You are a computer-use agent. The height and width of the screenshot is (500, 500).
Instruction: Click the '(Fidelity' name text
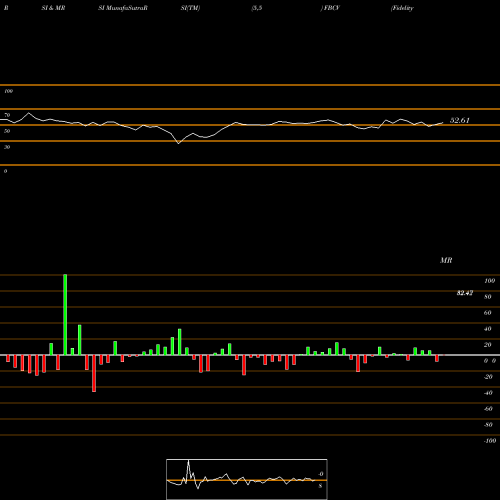[x=402, y=8]
